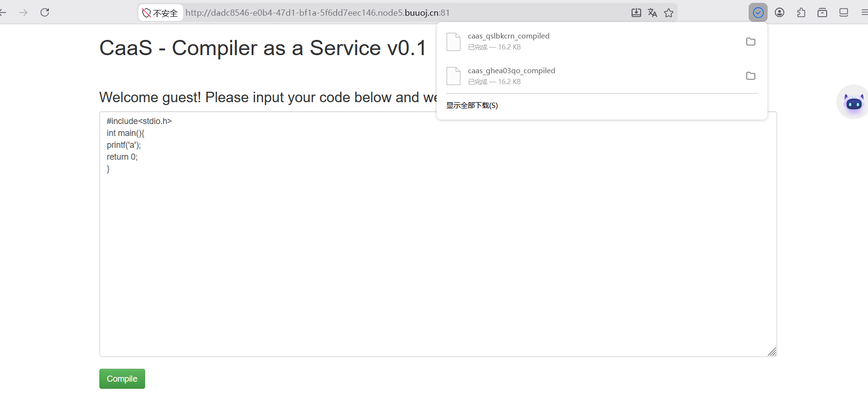Bookmark the page with star icon
This screenshot has height=394, width=868.
tap(669, 13)
